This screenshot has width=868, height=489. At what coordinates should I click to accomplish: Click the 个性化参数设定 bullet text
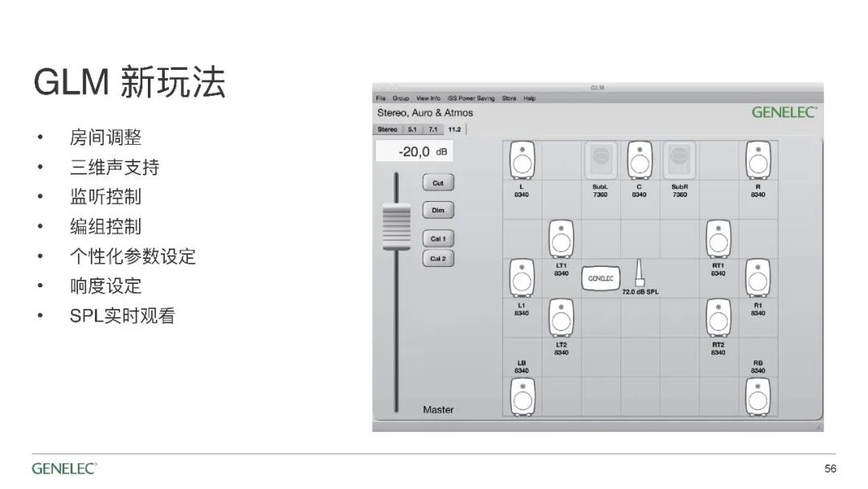133,257
